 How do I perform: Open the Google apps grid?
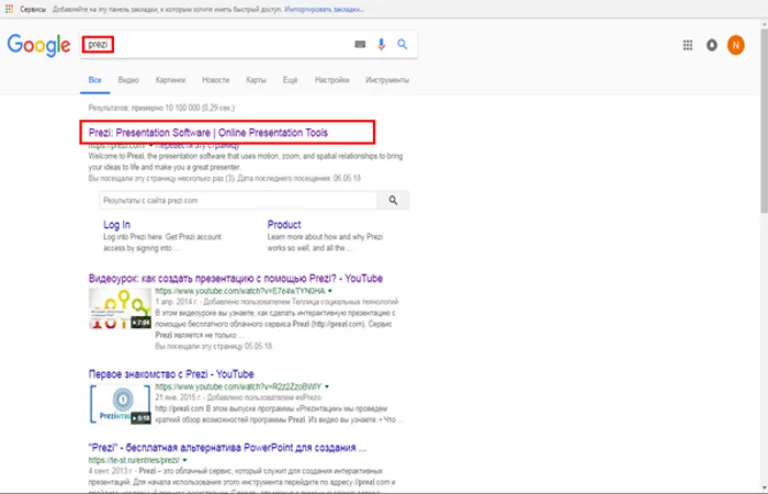[x=688, y=45]
